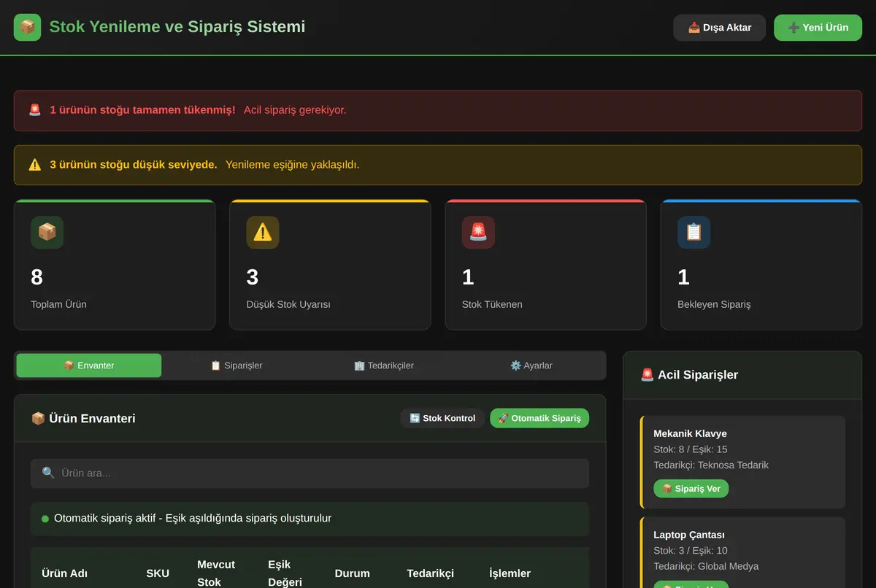Click the Mevcut Stok column header
The width and height of the screenshot is (876, 588).
tap(216, 573)
